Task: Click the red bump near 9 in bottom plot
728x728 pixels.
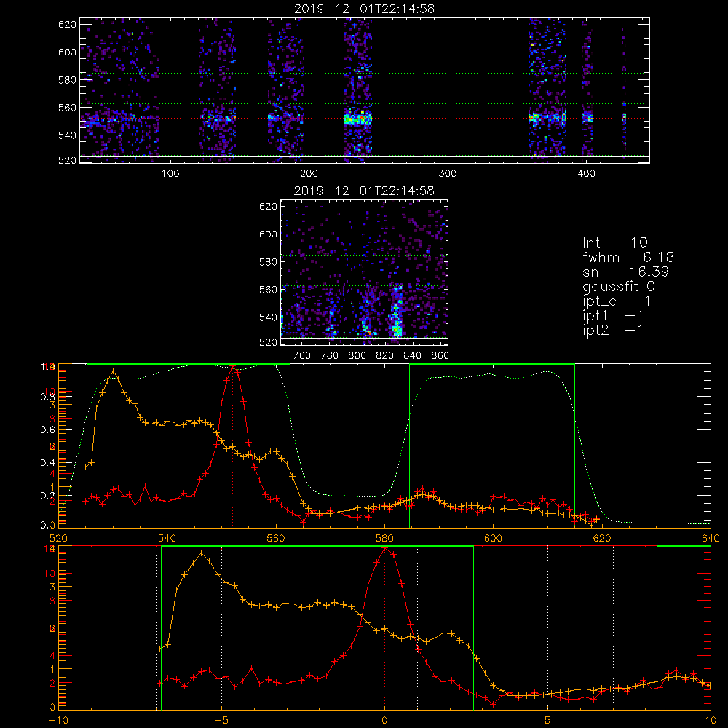Action: pyautogui.click(x=677, y=670)
